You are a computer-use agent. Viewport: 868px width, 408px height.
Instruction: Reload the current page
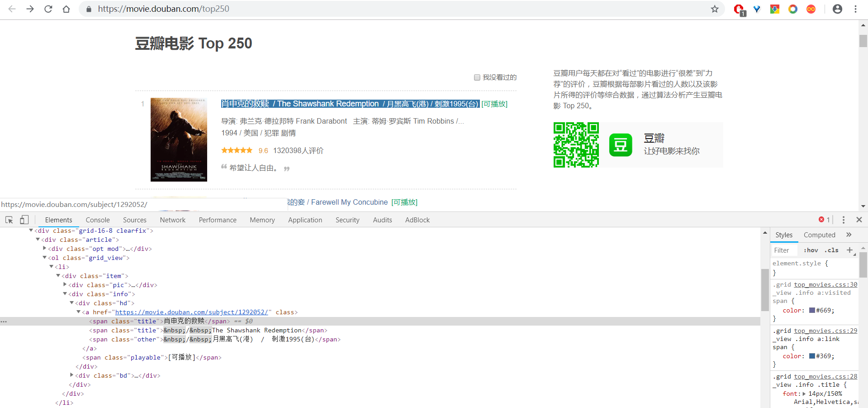pyautogui.click(x=48, y=9)
